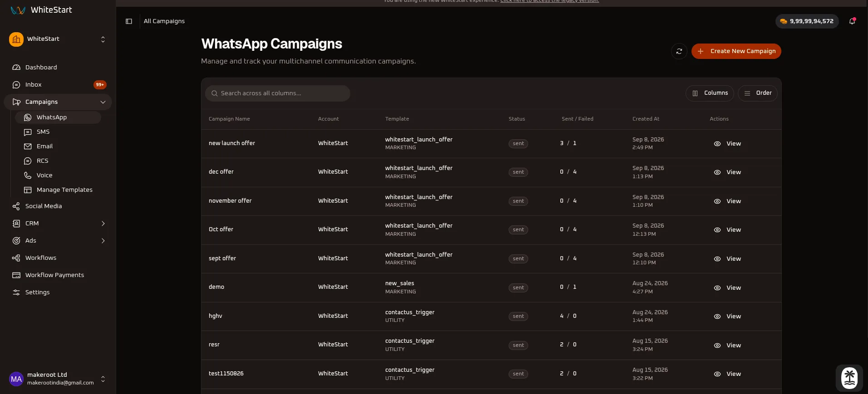Expand the CRM menu
868x394 pixels.
[58, 223]
